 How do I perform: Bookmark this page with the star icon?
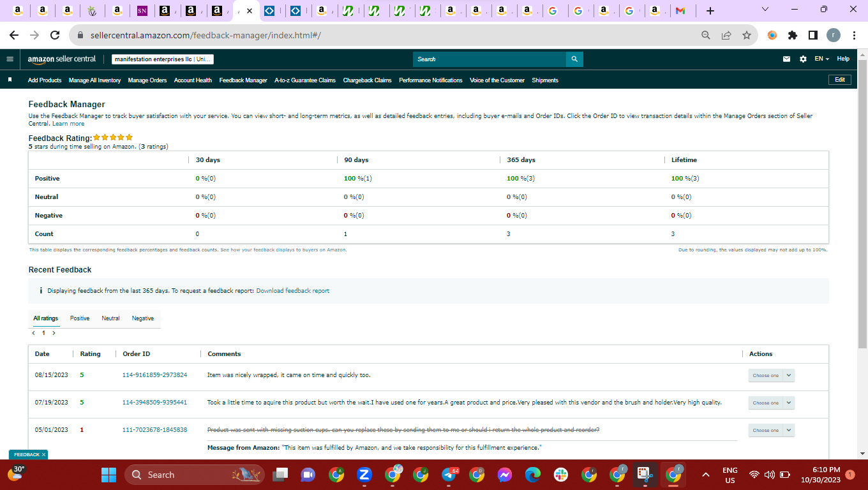pos(747,35)
